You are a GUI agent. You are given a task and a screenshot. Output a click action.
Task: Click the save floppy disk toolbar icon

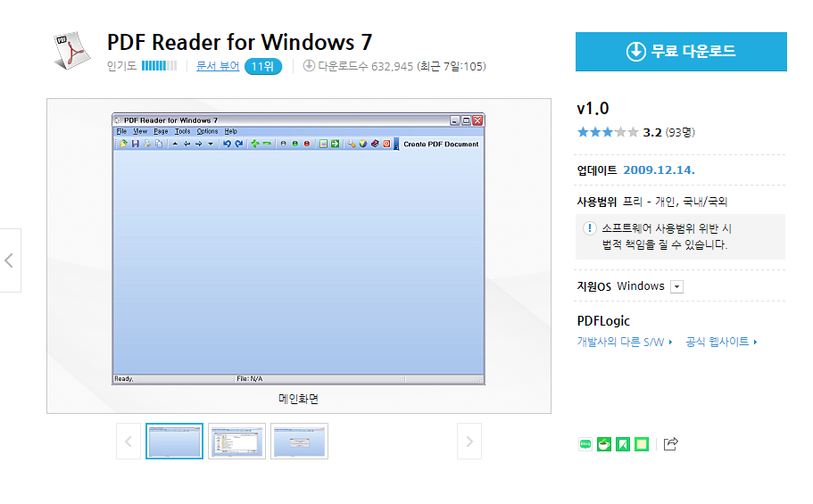pos(136,144)
